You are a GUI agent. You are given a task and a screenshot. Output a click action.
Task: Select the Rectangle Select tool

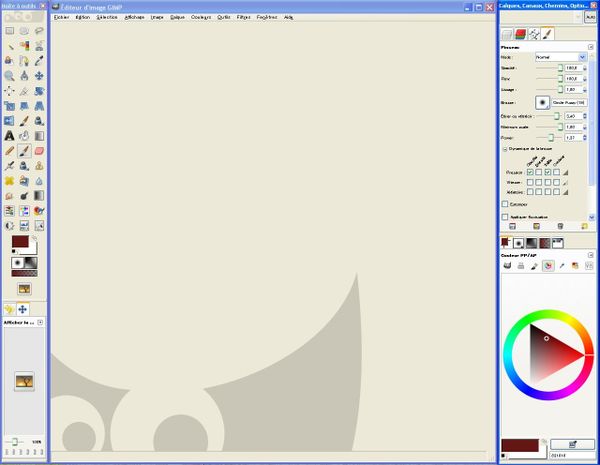(x=9, y=31)
